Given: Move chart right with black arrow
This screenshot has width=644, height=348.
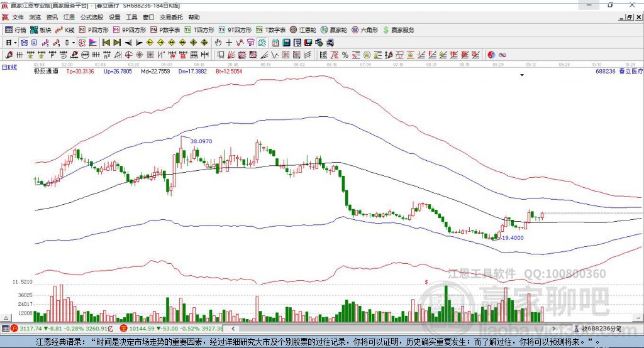Looking at the screenshot, I should (x=139, y=43).
